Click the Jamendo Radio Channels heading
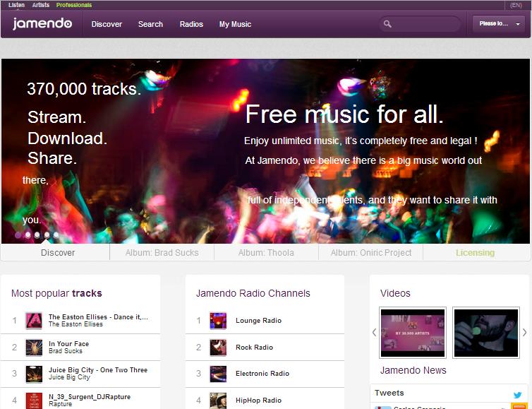The height and width of the screenshot is (409, 532). click(253, 293)
